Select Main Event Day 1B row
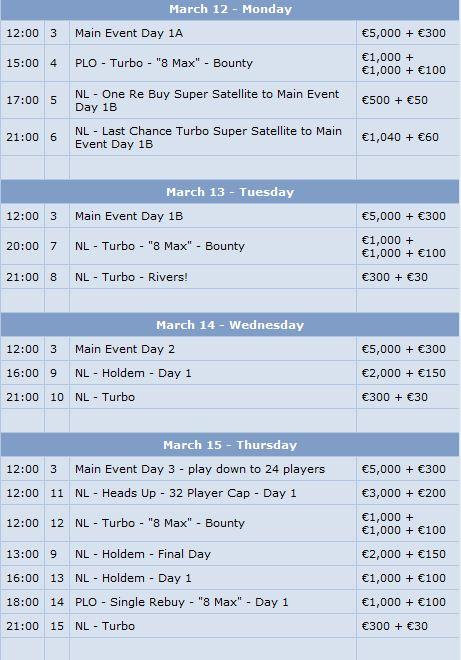Image resolution: width=461 pixels, height=660 pixels. pyautogui.click(x=230, y=216)
